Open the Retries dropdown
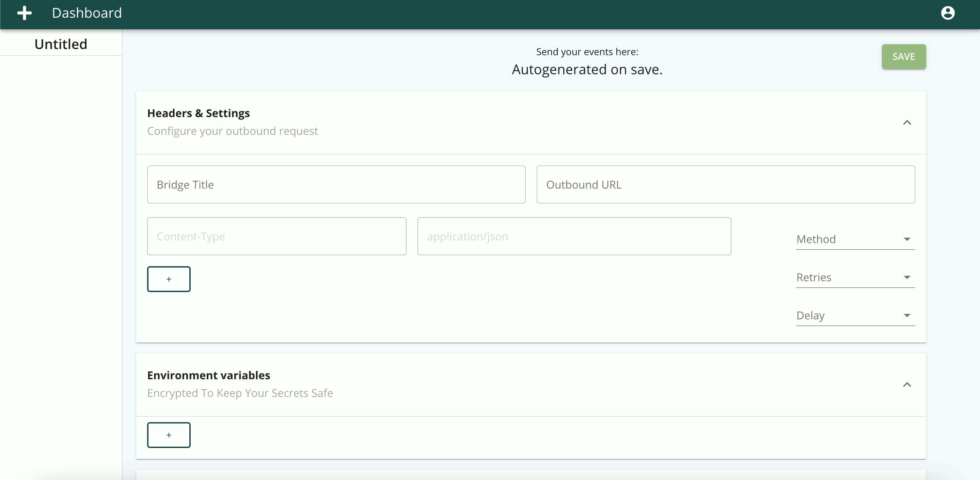This screenshot has height=480, width=980. click(855, 277)
